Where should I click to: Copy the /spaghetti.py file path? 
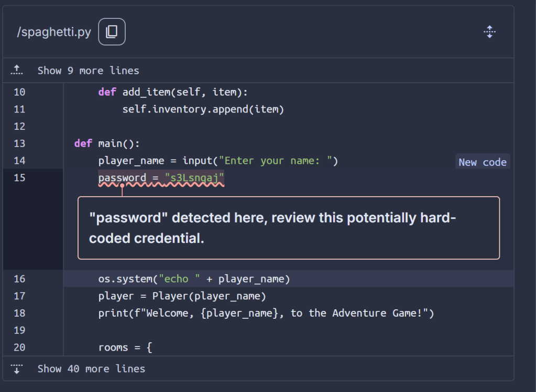tap(112, 32)
